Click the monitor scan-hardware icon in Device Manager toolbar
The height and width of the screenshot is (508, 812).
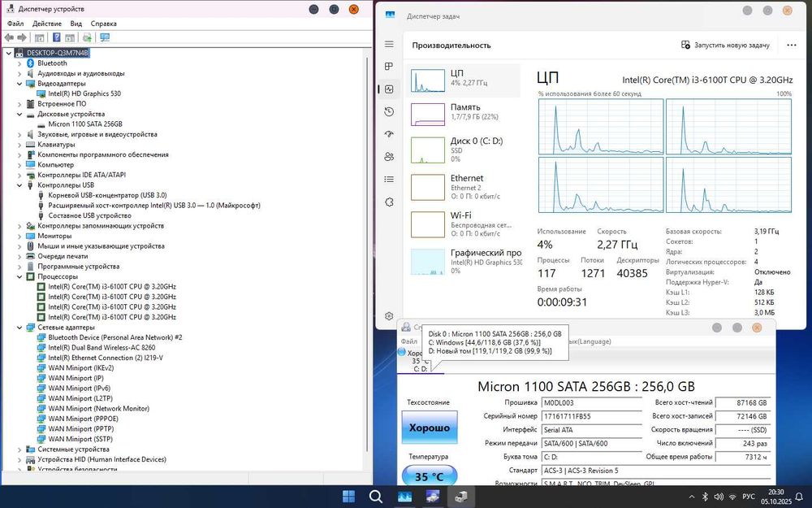tap(105, 37)
